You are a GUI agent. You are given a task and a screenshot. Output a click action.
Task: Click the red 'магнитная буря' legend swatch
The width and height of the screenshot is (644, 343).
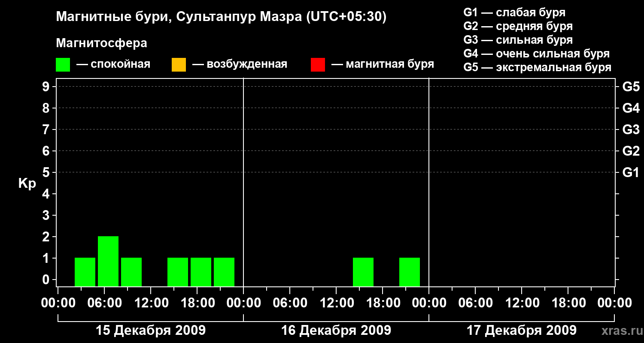click(x=318, y=65)
